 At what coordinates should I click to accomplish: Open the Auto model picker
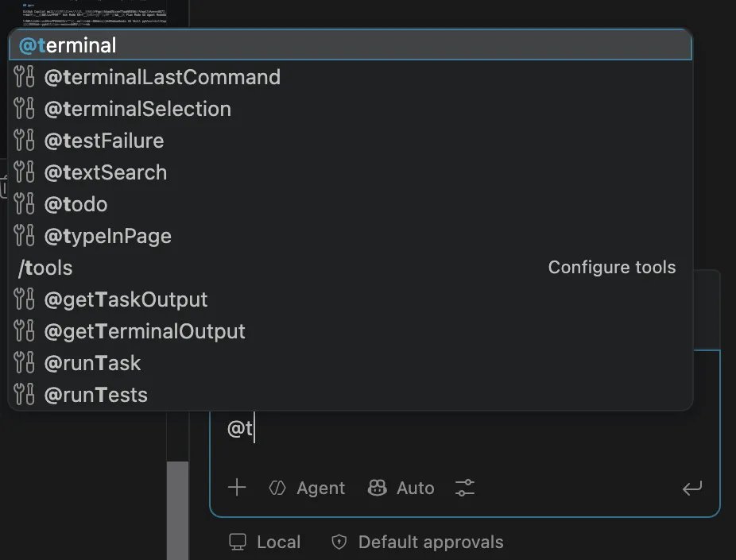401,488
